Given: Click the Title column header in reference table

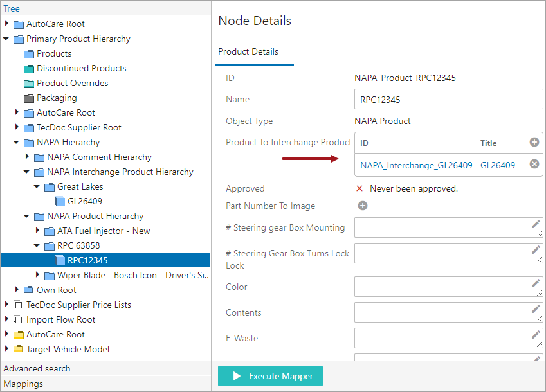Looking at the screenshot, I should click(x=488, y=143).
